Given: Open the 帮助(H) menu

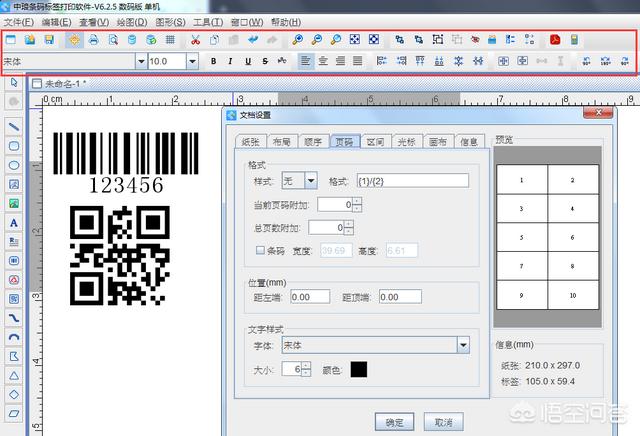Looking at the screenshot, I should [286, 22].
